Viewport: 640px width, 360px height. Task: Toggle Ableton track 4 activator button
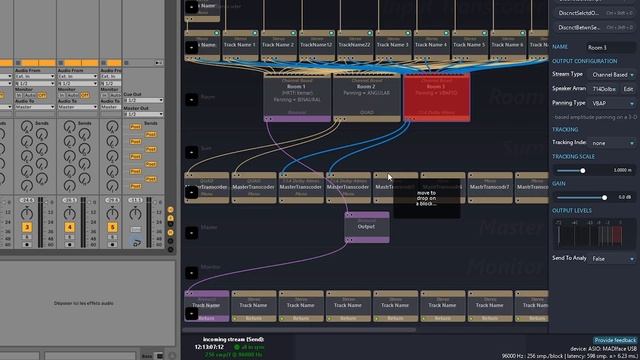(69, 227)
